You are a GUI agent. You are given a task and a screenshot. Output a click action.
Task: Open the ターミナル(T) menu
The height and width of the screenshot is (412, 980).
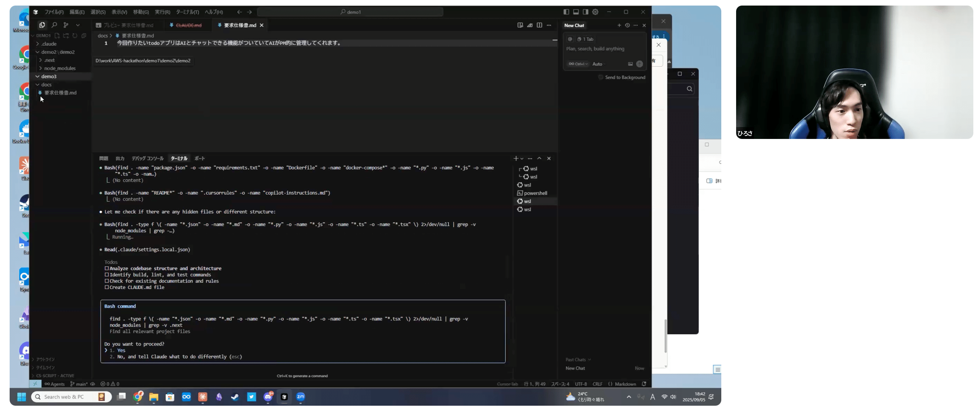pos(187,12)
